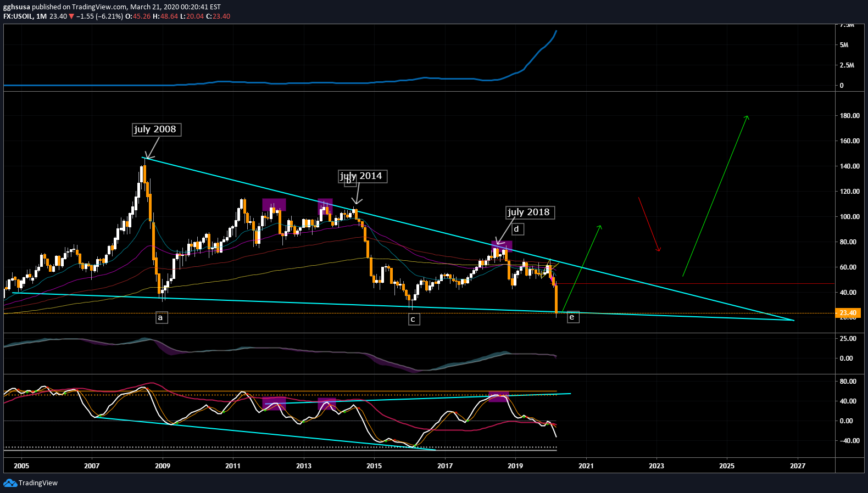Click the 120.00 price axis label
Screen dimensions: 868x493
(849, 192)
